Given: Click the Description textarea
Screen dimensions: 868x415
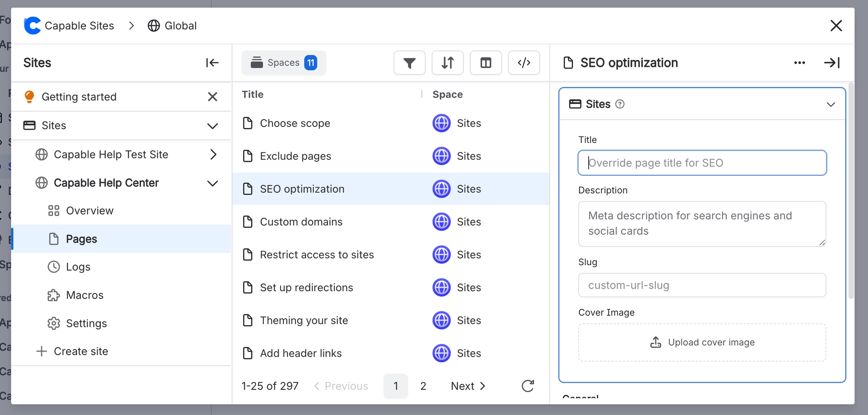Looking at the screenshot, I should 702,224.
